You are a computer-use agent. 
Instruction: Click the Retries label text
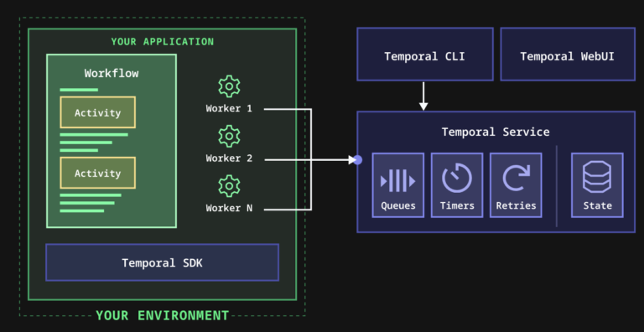click(516, 205)
